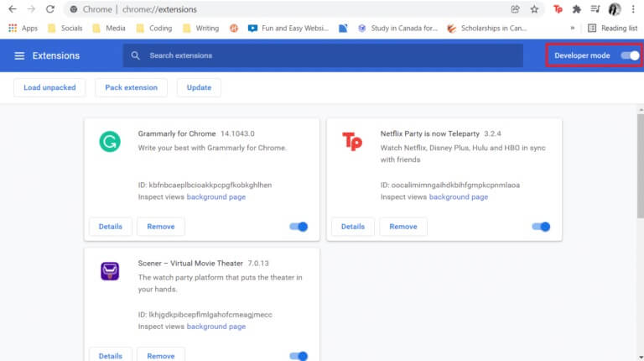Screen dimensions: 644x361
Task: Open the Teleparty extension icon in toolbar
Action: point(558,9)
